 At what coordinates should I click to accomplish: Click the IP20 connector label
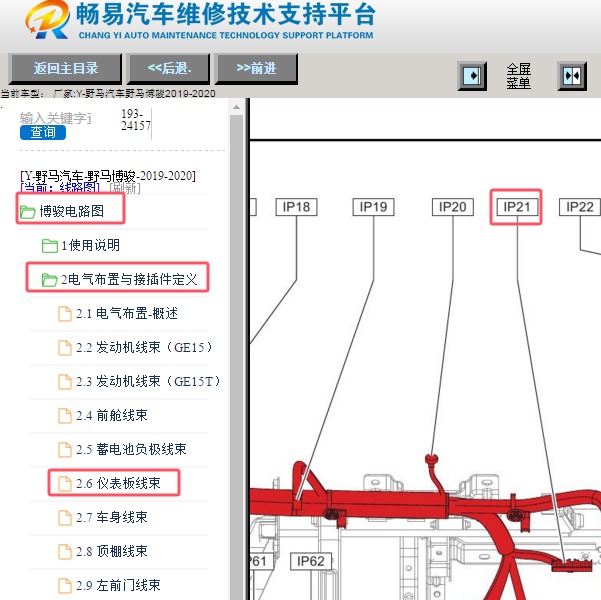pyautogui.click(x=453, y=207)
